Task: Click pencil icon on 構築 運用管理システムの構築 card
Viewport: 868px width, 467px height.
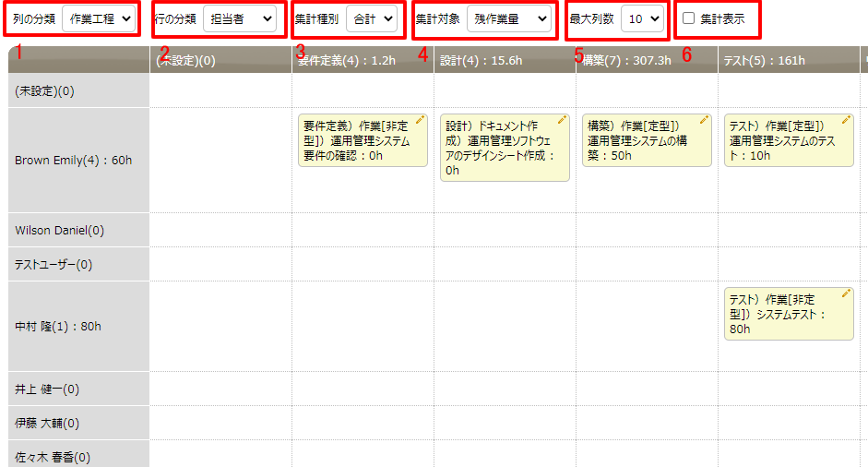Action: pyautogui.click(x=704, y=120)
